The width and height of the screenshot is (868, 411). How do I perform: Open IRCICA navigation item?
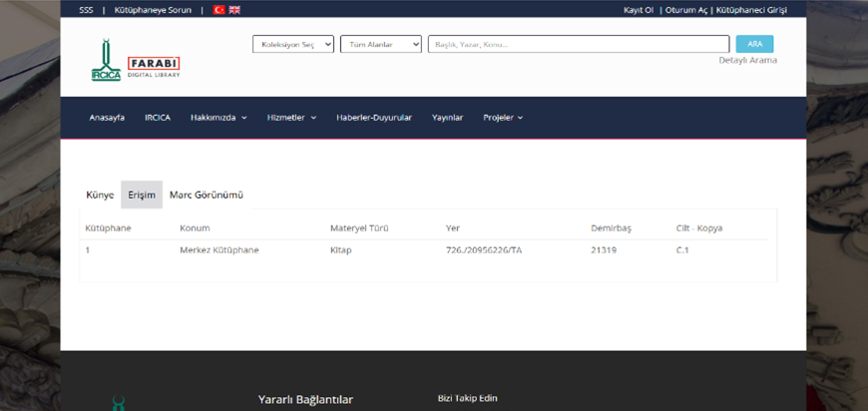click(x=158, y=118)
